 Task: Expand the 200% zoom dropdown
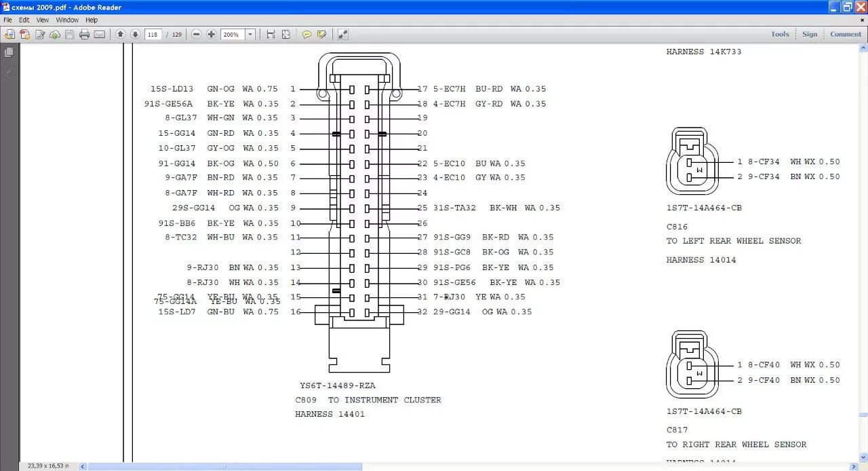pyautogui.click(x=250, y=35)
